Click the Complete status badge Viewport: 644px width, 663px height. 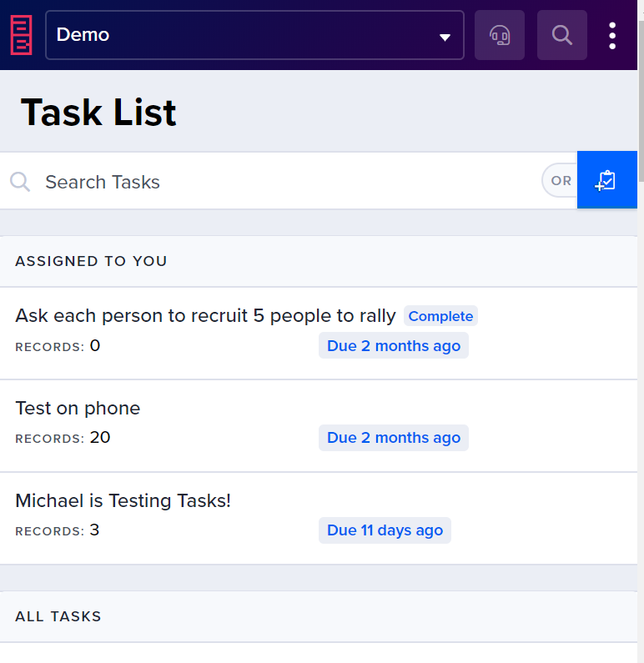pyautogui.click(x=440, y=316)
